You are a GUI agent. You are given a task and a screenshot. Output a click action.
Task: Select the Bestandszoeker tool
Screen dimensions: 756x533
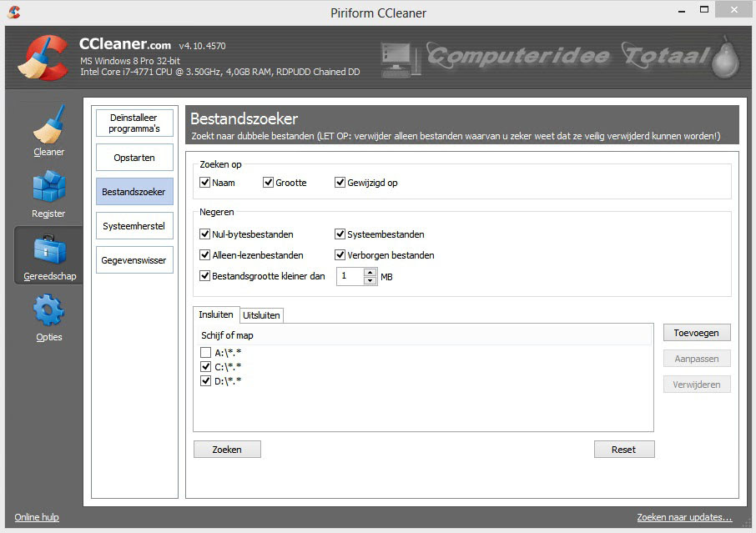point(134,192)
